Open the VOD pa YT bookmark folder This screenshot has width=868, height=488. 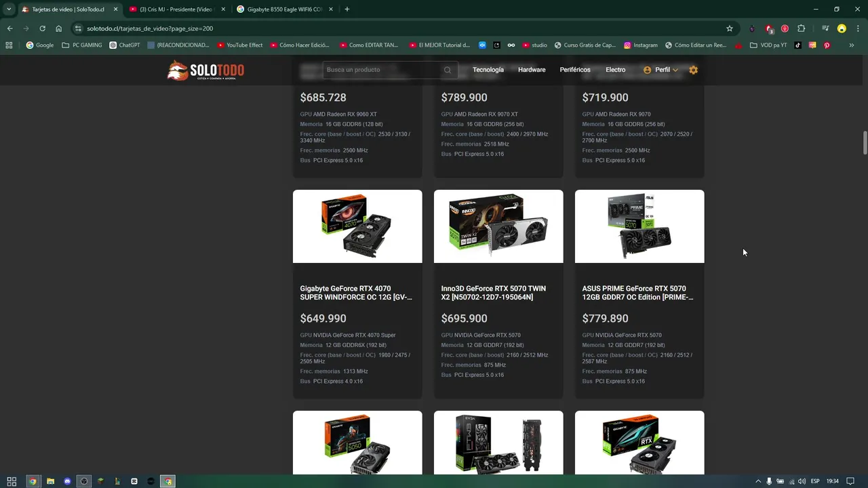click(x=768, y=45)
